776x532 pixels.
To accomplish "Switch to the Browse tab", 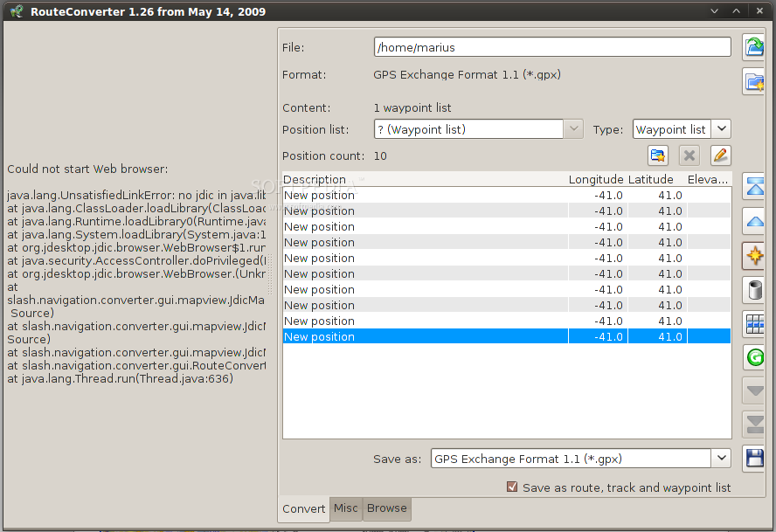I will click(x=386, y=508).
